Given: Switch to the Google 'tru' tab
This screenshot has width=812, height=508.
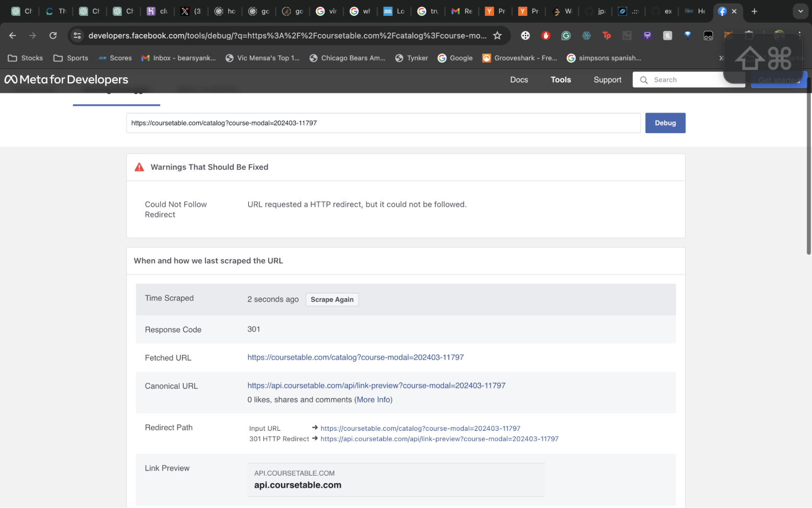Looking at the screenshot, I should [429, 11].
